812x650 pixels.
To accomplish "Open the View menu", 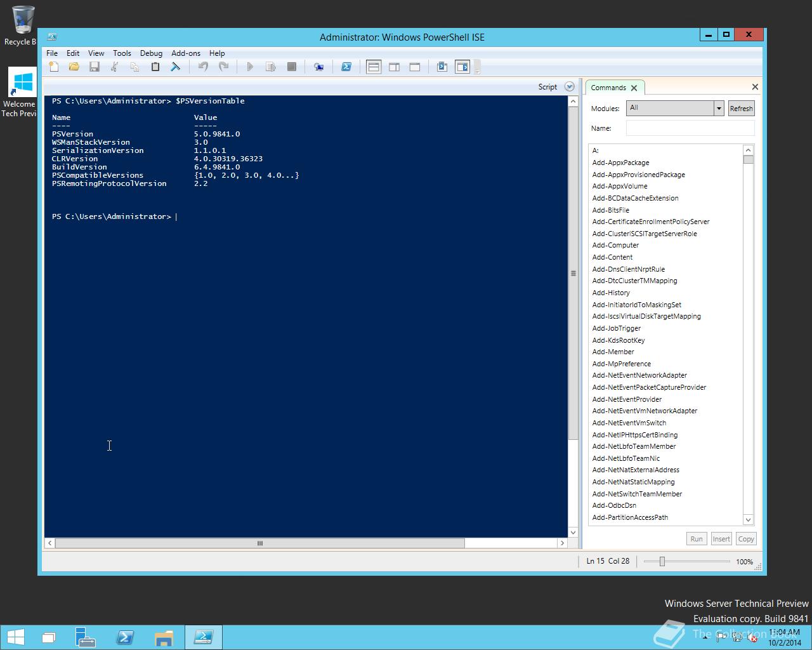I will click(x=96, y=53).
